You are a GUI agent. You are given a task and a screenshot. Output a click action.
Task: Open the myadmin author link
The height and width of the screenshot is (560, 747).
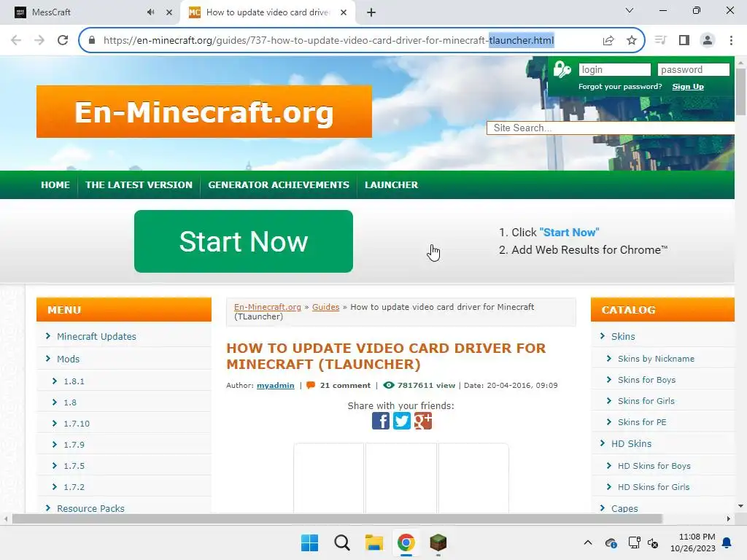275,385
